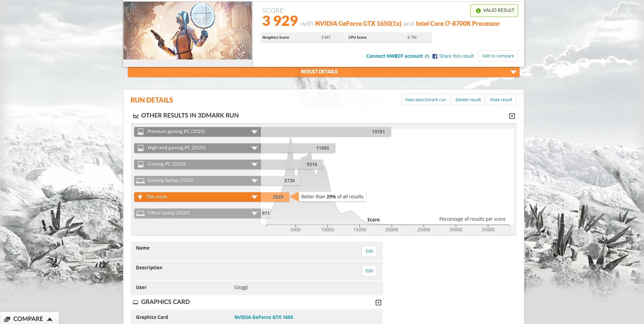Viewport: 644px width, 324px height.
Task: Click the Gaming laptop icon
Action: pos(140,181)
